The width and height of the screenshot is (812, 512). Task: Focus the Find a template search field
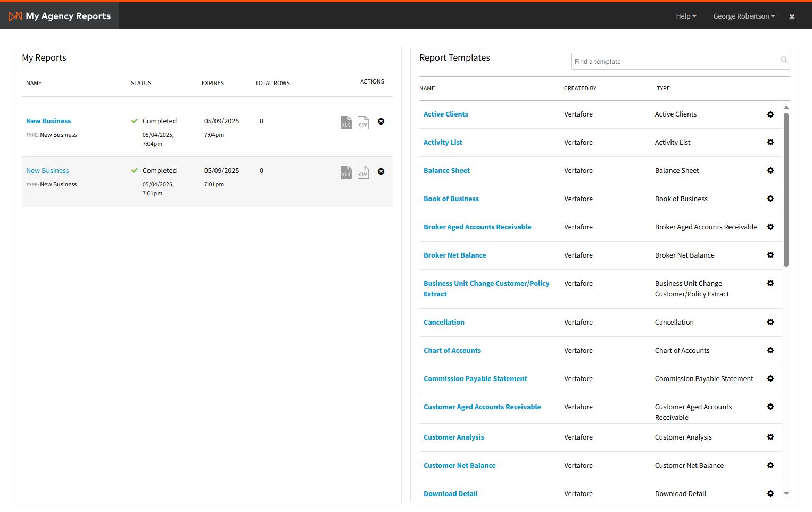click(681, 61)
